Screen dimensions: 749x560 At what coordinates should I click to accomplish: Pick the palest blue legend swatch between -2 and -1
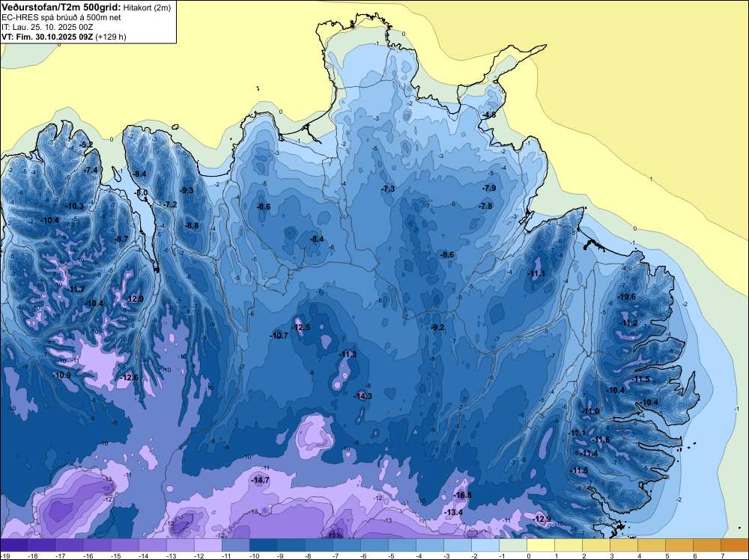tap(485, 545)
